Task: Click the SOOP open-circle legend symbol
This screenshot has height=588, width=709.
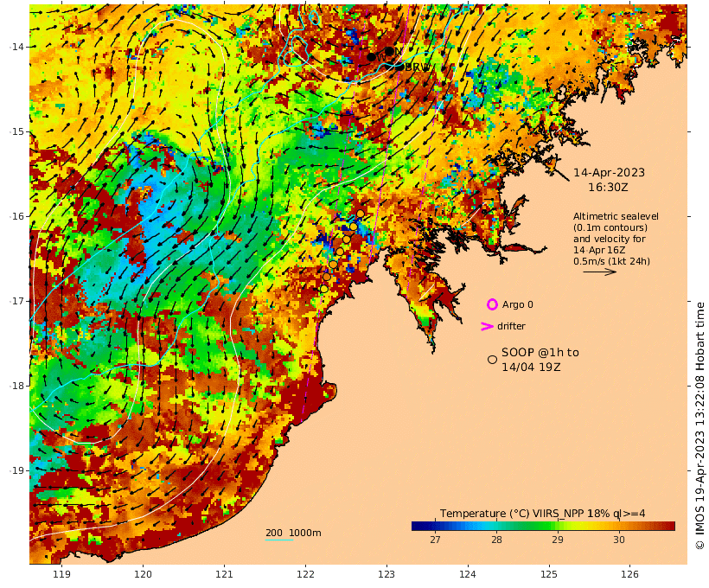Action: pos(493,360)
